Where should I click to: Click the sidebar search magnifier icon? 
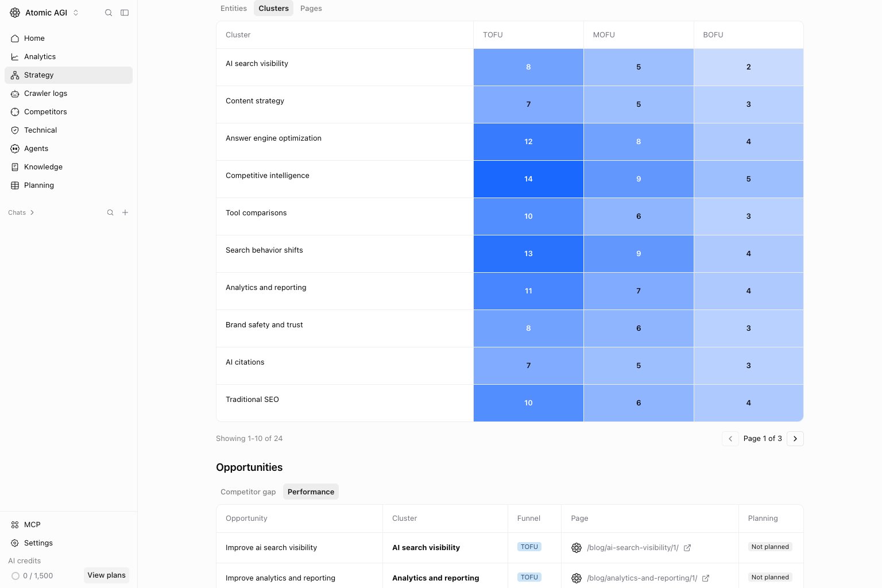(x=109, y=13)
